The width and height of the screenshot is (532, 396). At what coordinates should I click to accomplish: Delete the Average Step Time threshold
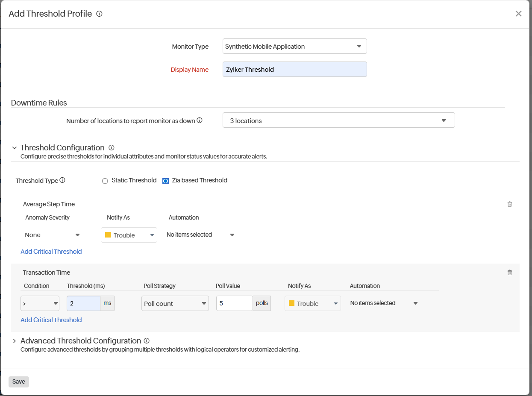point(509,204)
